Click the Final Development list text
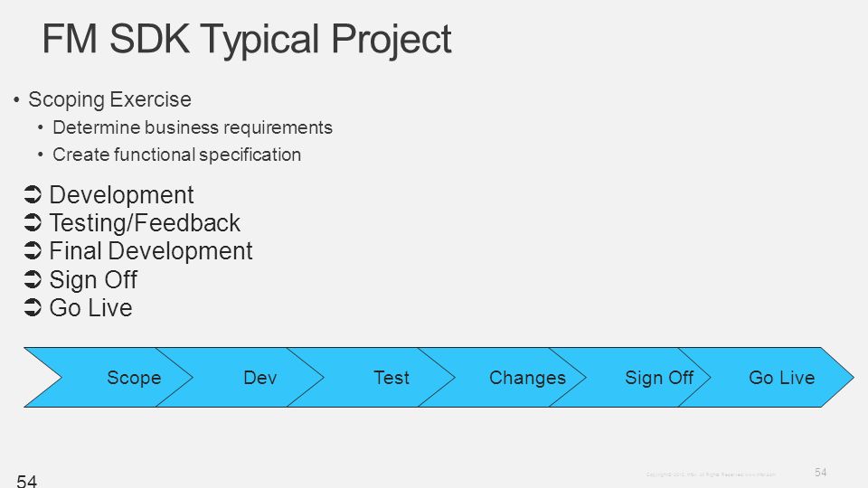Image resolution: width=868 pixels, height=488 pixels. coord(151,251)
